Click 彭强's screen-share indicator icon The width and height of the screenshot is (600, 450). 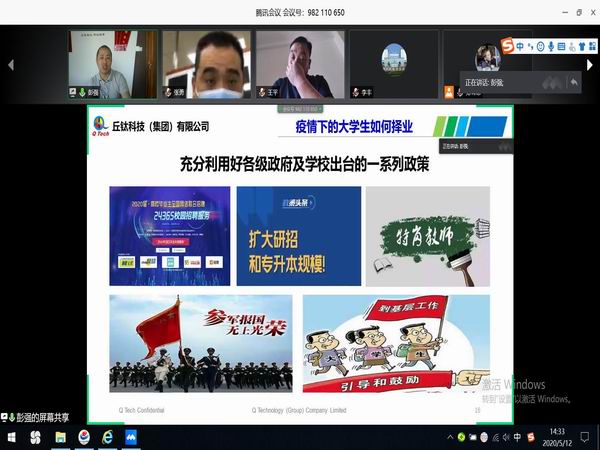(x=73, y=92)
